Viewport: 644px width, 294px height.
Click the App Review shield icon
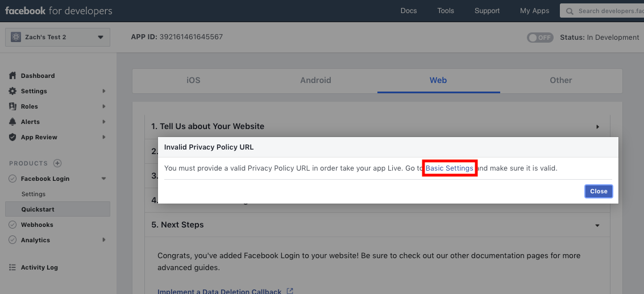click(x=13, y=137)
